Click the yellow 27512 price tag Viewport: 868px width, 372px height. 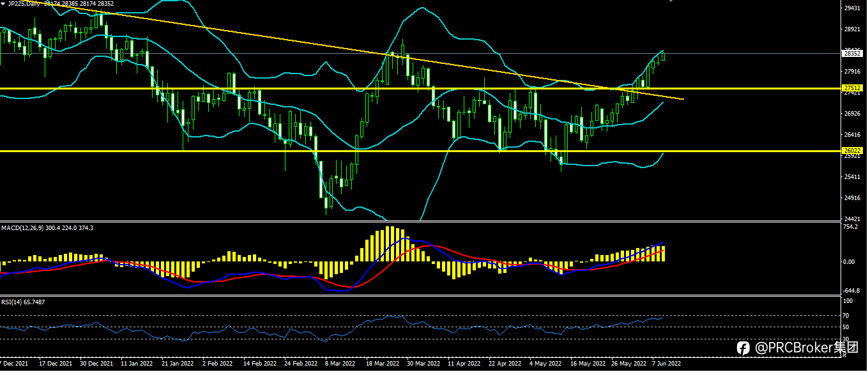853,88
